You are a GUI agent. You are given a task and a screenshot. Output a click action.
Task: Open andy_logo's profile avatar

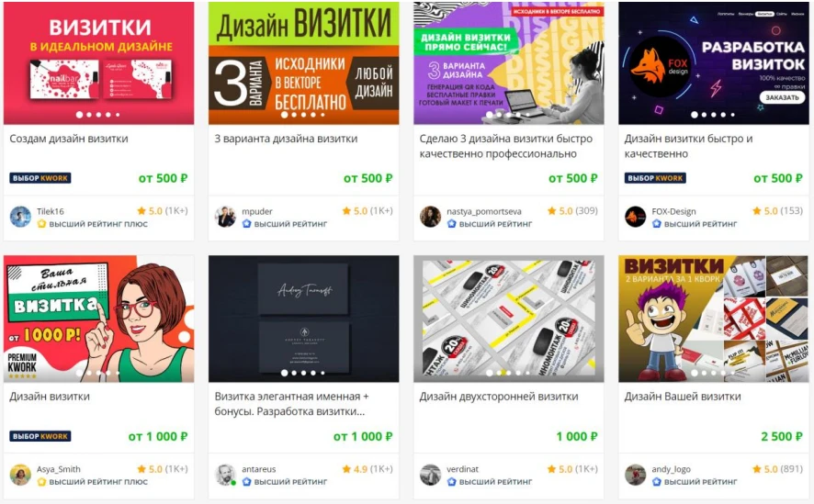click(x=636, y=475)
